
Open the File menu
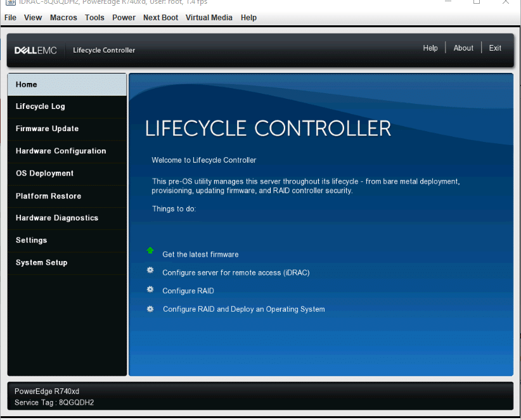pyautogui.click(x=10, y=18)
